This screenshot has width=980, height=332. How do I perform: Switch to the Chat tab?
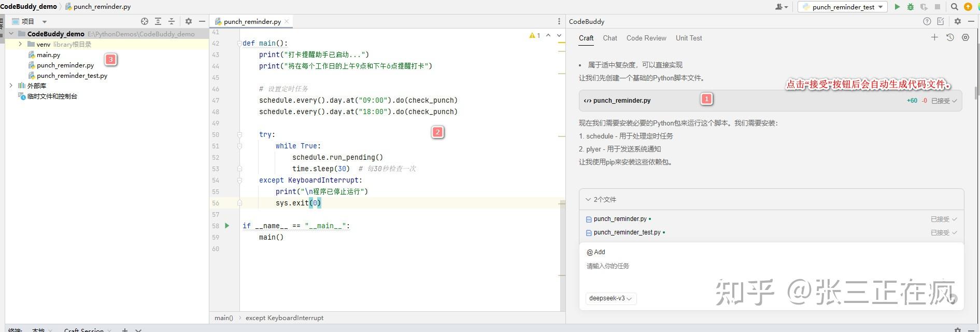610,38
